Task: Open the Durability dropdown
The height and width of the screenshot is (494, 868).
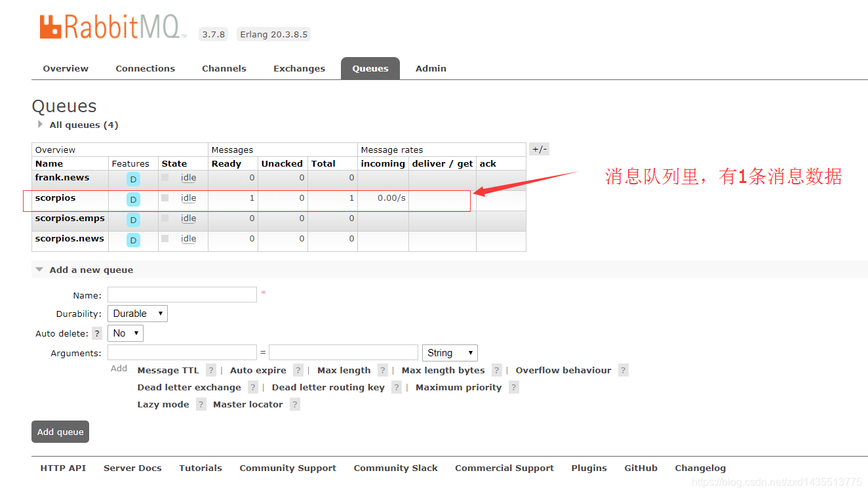Action: coord(138,314)
